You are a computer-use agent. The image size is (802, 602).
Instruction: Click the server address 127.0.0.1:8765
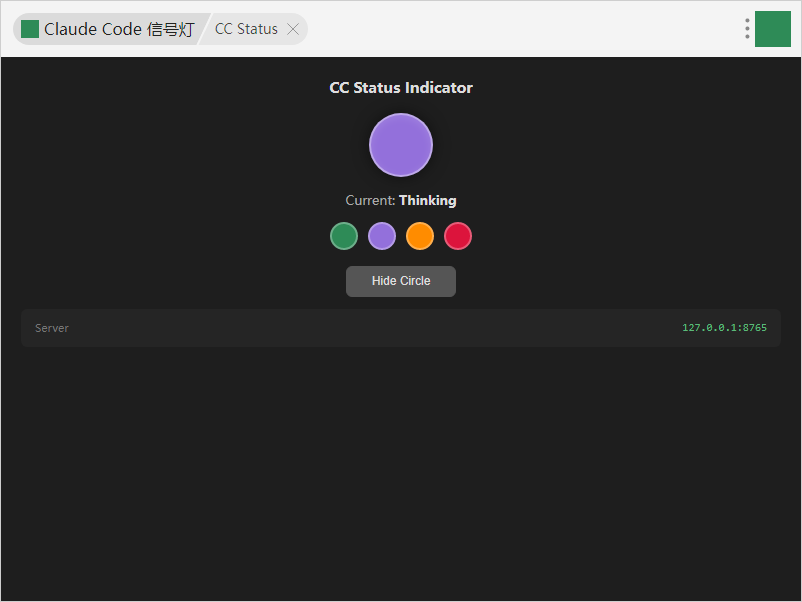(x=724, y=328)
